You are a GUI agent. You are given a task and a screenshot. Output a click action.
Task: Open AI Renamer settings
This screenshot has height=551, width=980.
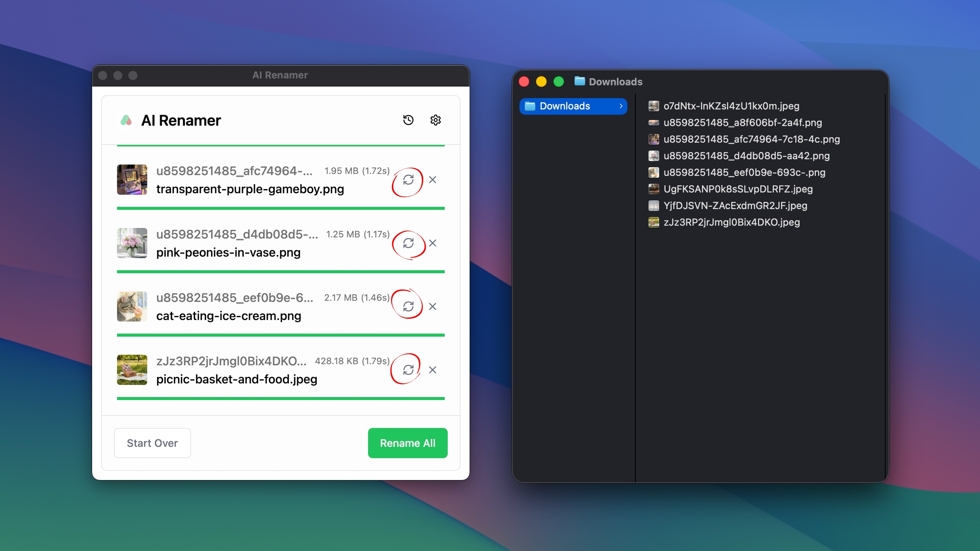click(435, 120)
